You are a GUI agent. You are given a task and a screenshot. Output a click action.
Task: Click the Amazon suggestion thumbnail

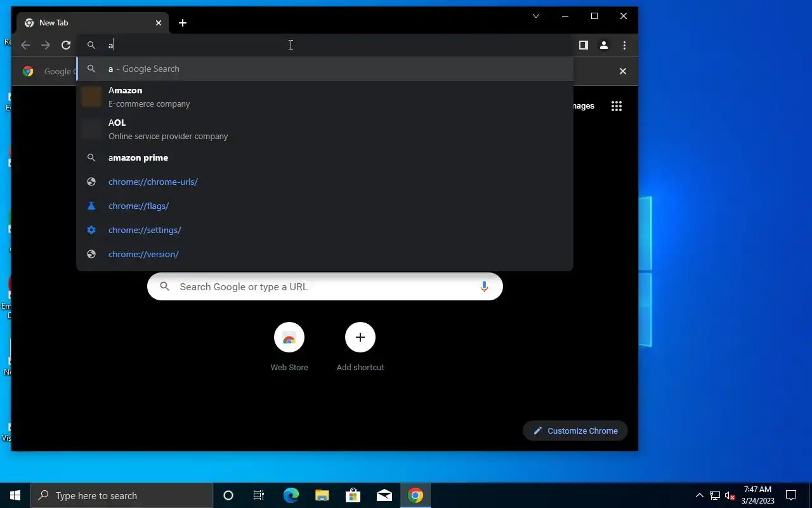tap(91, 97)
